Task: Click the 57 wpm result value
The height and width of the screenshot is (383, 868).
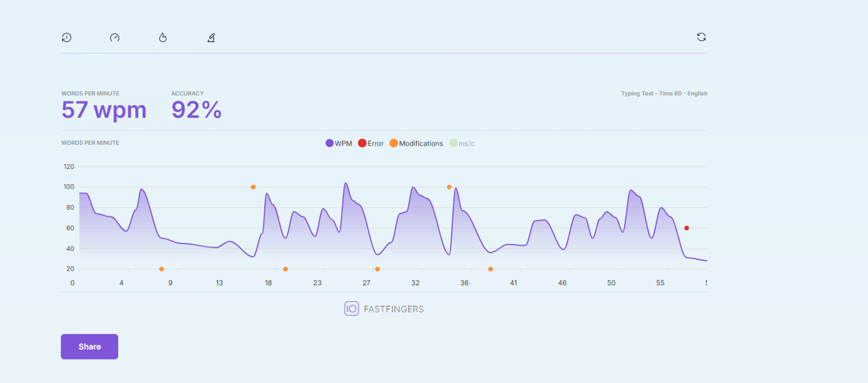Action: [x=104, y=110]
